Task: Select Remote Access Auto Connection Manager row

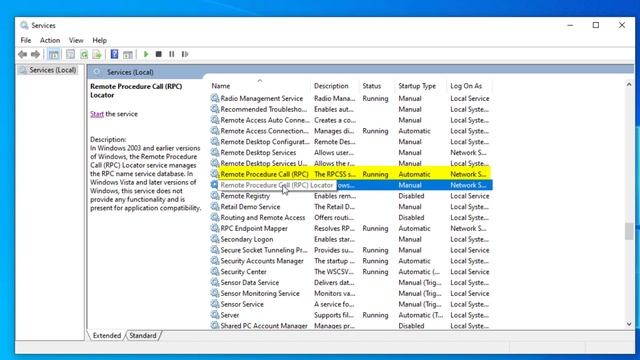Action: [x=351, y=120]
